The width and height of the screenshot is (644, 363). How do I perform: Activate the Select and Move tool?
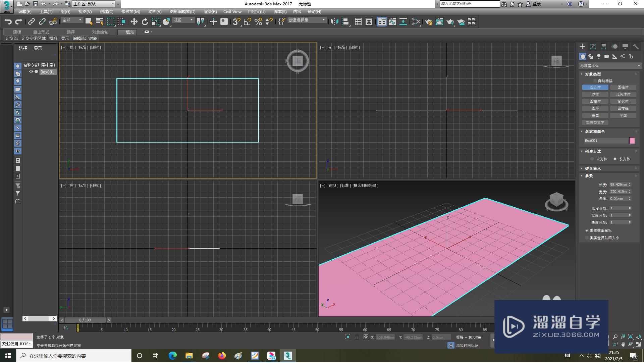(x=134, y=22)
